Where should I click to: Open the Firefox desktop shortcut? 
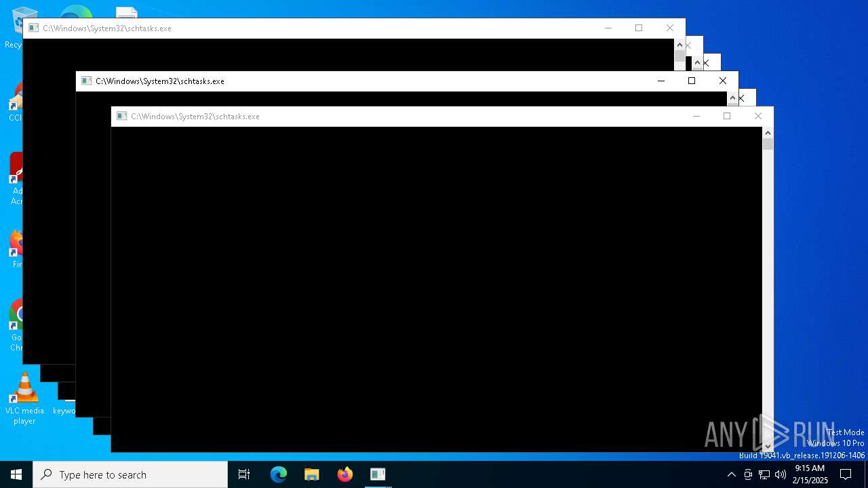tap(16, 249)
